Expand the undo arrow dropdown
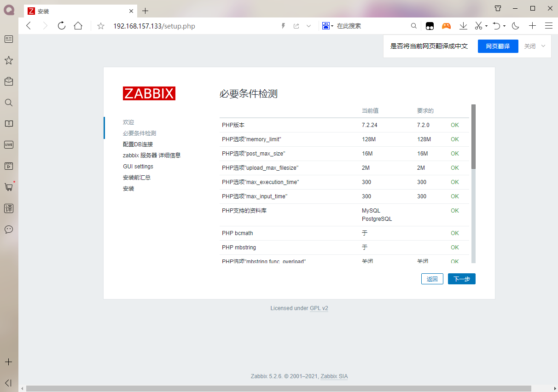This screenshot has width=558, height=392. pyautogui.click(x=504, y=26)
